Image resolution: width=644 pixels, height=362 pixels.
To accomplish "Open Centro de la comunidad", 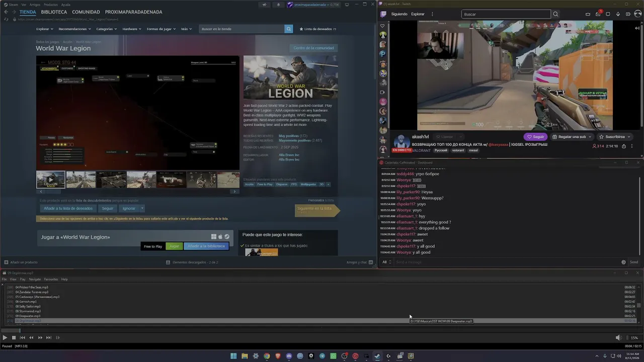I will (x=313, y=48).
